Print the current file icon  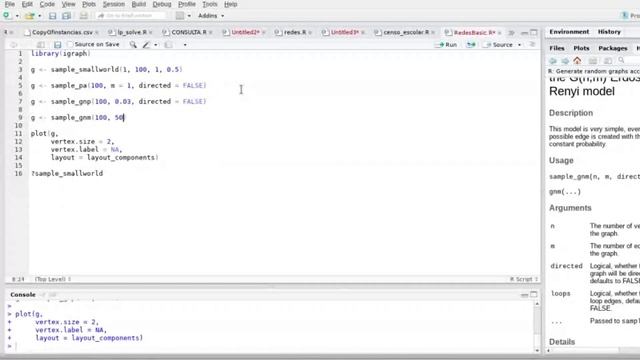pos(84,16)
